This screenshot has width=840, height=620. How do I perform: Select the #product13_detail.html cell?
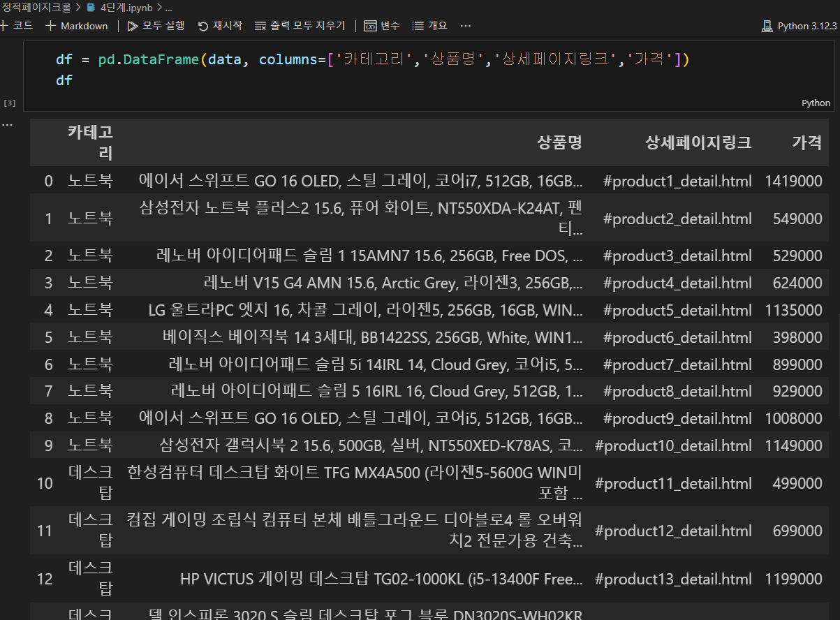[673, 580]
